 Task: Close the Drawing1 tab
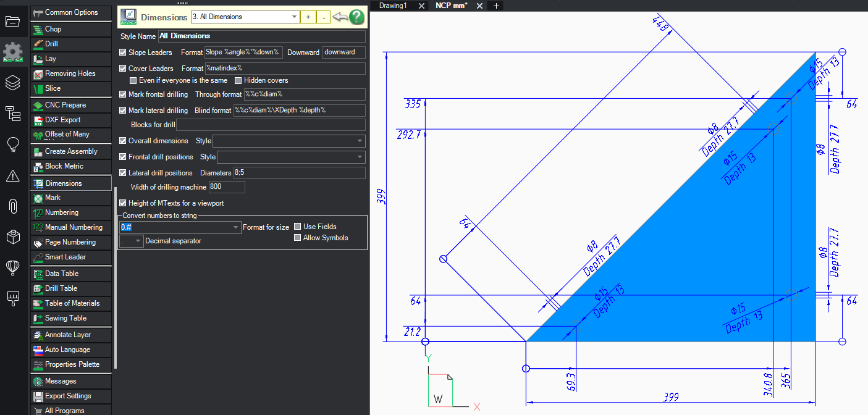click(421, 6)
